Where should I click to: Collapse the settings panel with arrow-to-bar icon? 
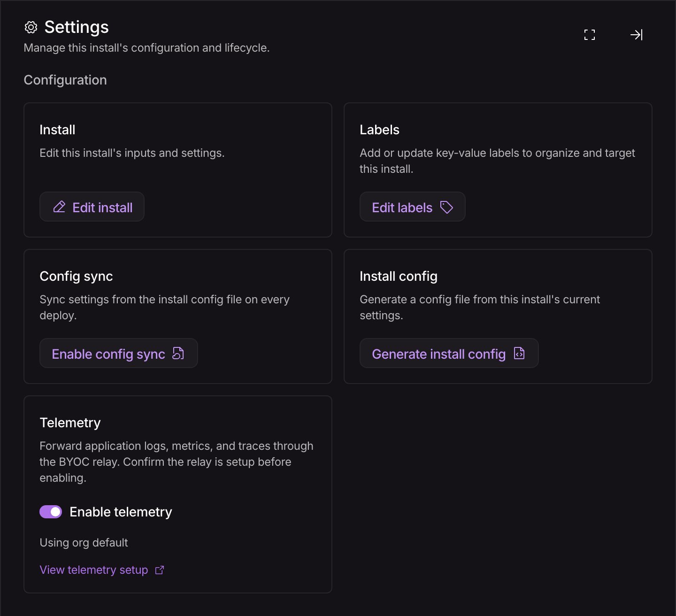click(x=636, y=35)
